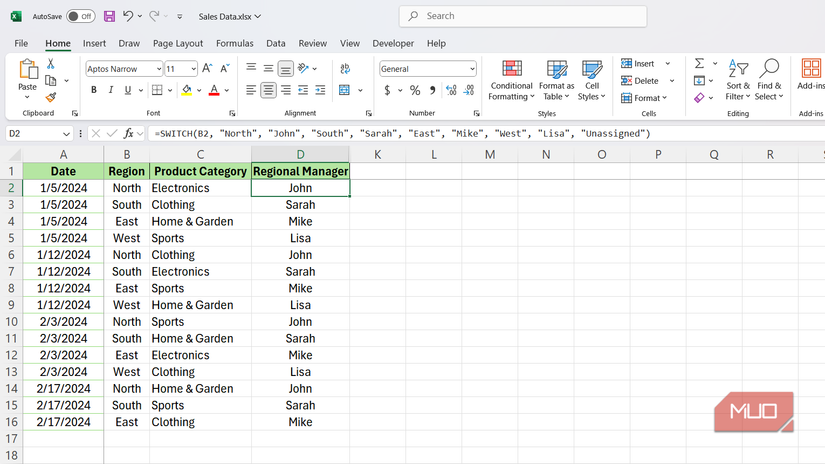This screenshot has height=464, width=825.
Task: Switch to the Formulas ribbon tab
Action: (x=234, y=44)
